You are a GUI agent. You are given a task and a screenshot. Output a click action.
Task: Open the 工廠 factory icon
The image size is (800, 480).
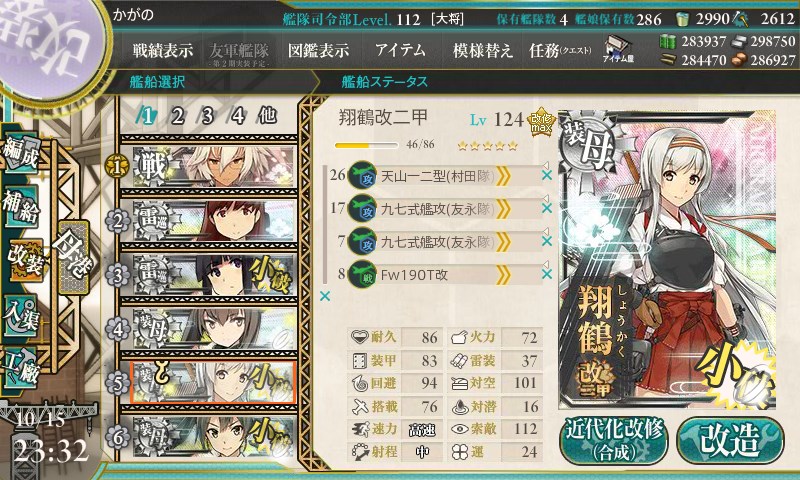[21, 368]
